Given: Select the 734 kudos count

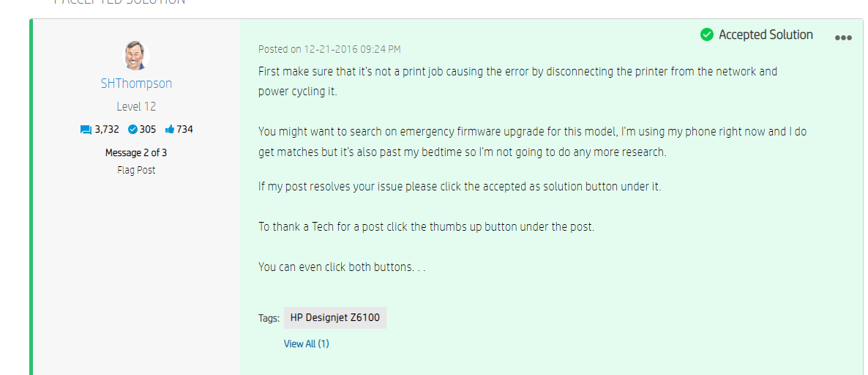Looking at the screenshot, I should pyautogui.click(x=185, y=130).
